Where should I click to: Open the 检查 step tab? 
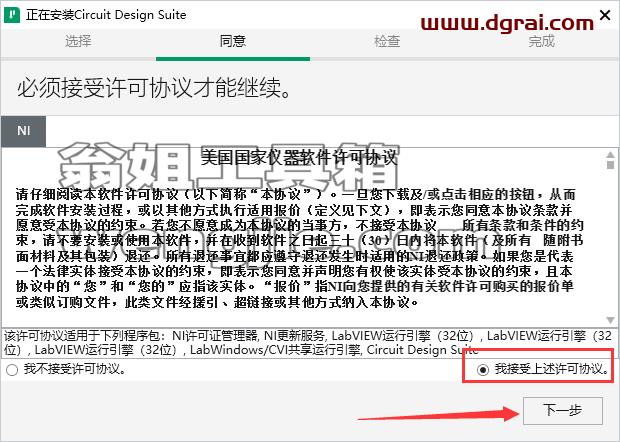pos(387,41)
